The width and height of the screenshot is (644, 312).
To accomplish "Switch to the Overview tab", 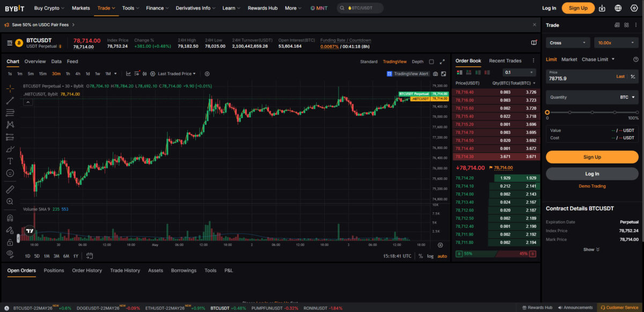I will point(35,62).
